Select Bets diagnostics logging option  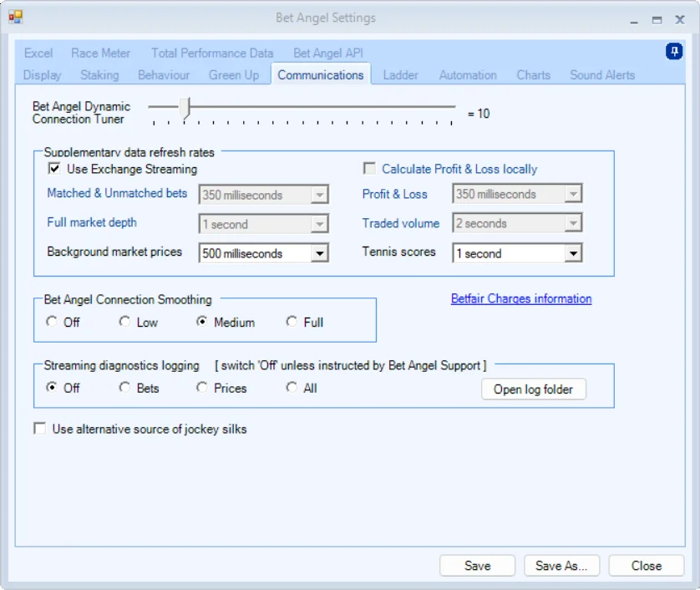(124, 387)
